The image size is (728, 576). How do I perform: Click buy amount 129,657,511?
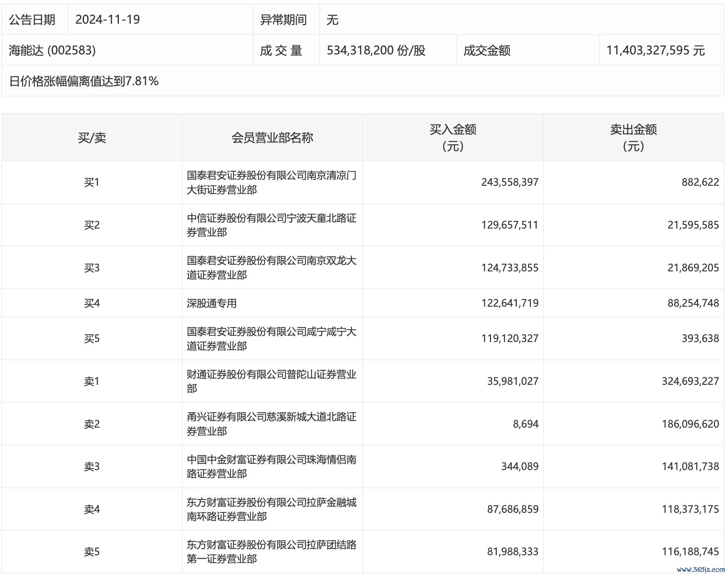point(510,225)
